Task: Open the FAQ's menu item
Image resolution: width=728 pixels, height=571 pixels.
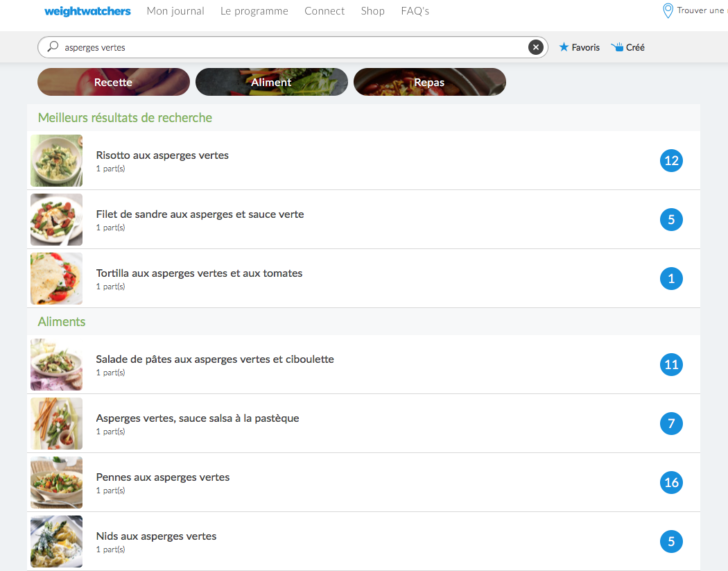Action: [x=415, y=11]
